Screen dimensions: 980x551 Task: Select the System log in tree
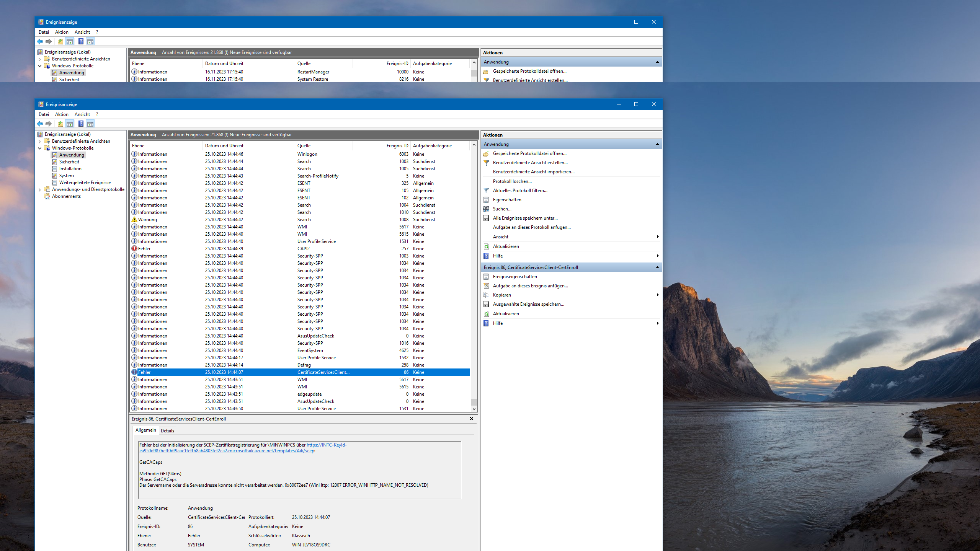pos(66,176)
